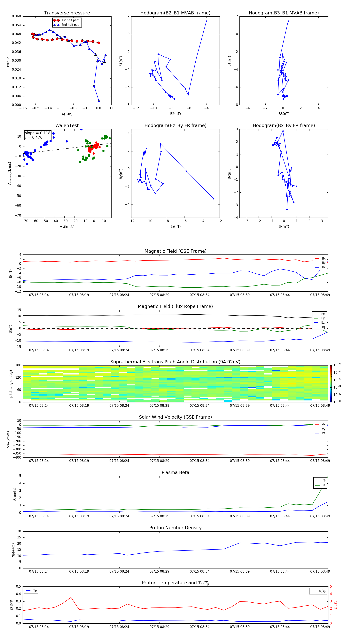Click 'Hodogram(B2_B1 MVAB frame)' title
The image size is (351, 644).
click(175, 13)
